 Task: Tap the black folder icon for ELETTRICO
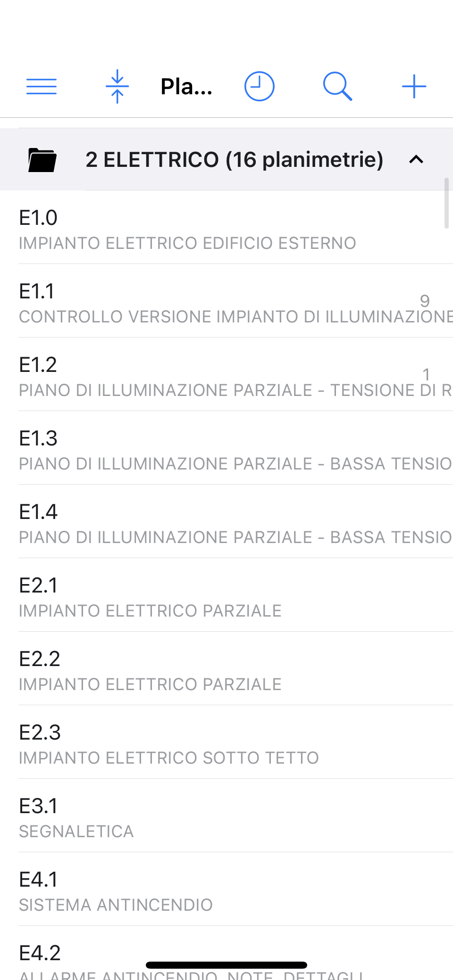click(x=42, y=160)
